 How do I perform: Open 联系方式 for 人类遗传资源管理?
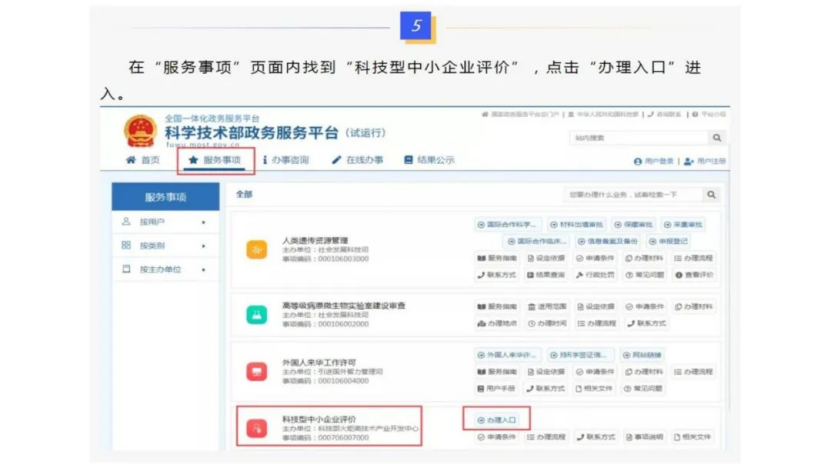pos(497,275)
